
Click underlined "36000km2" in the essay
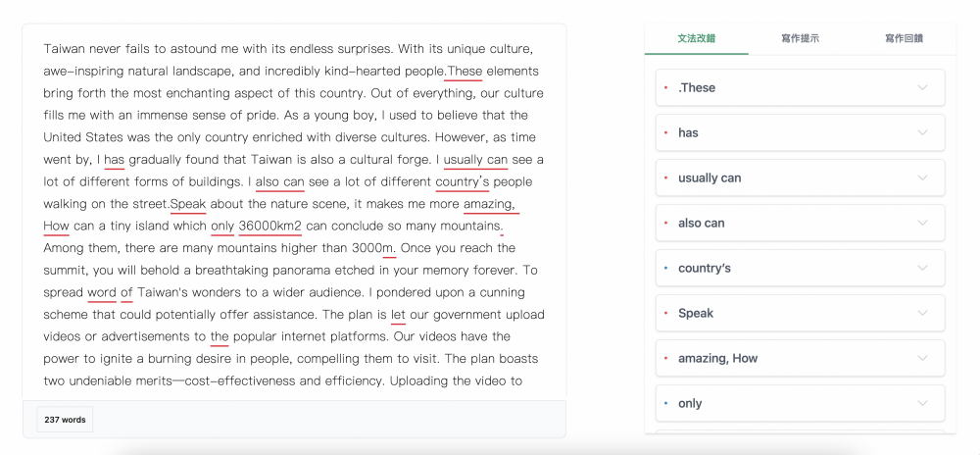(269, 227)
